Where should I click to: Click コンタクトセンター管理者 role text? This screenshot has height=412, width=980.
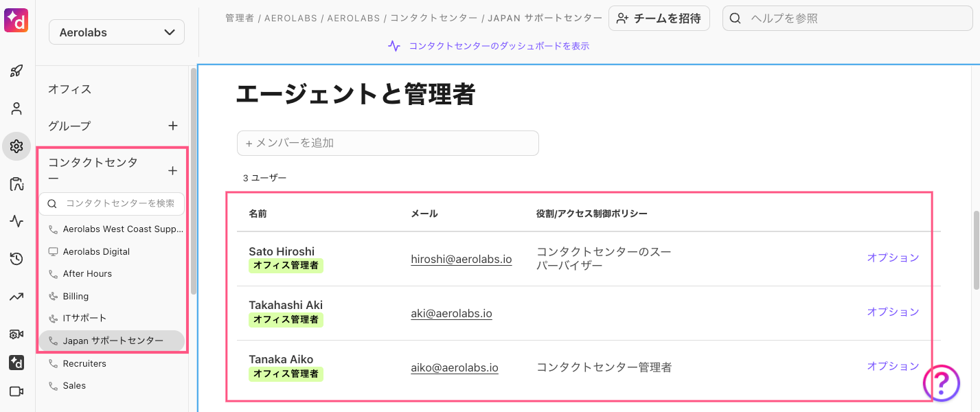pyautogui.click(x=604, y=367)
